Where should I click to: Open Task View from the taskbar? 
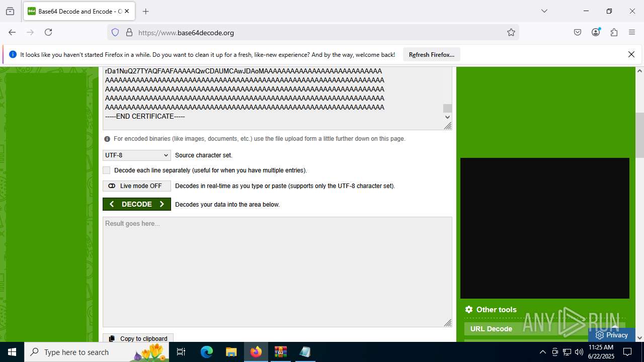[x=182, y=352]
